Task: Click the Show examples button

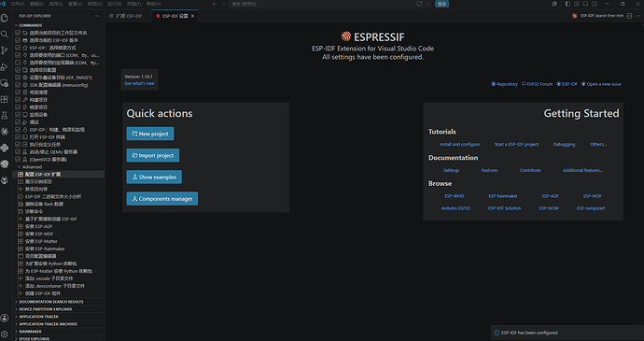Action: pos(154,177)
